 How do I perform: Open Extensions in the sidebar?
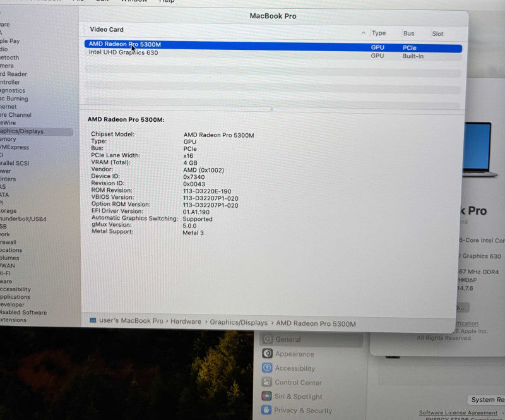tap(13, 320)
